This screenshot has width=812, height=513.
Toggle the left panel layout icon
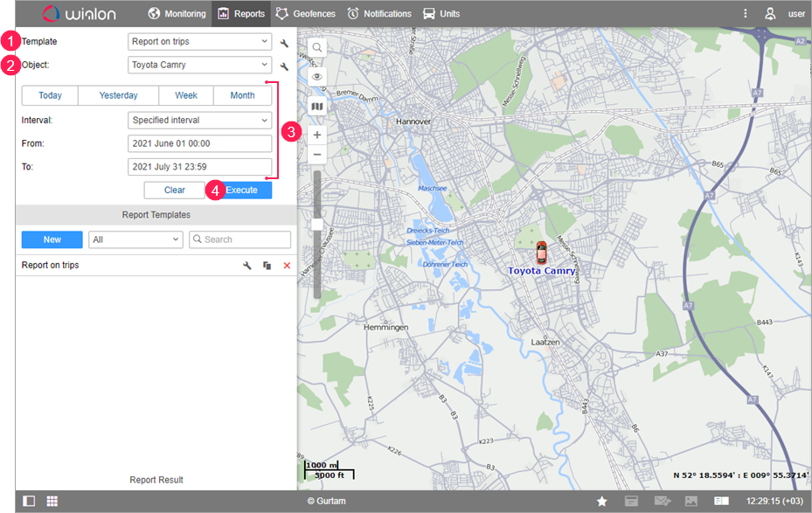pyautogui.click(x=30, y=501)
